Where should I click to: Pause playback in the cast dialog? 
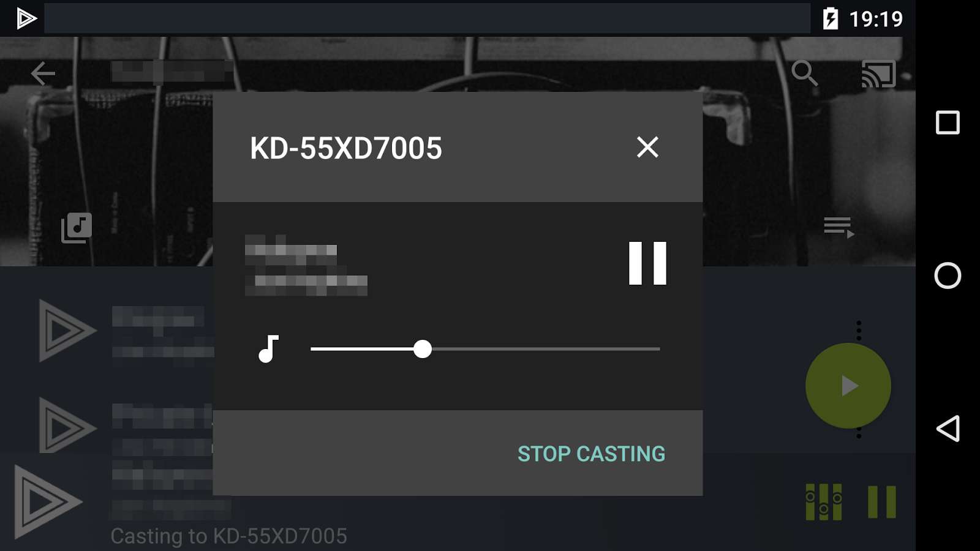pyautogui.click(x=647, y=263)
